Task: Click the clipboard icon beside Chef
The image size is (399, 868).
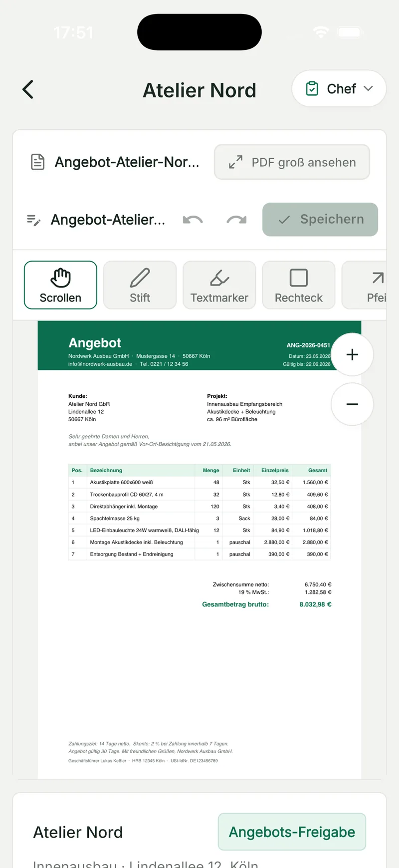Action: 312,89
